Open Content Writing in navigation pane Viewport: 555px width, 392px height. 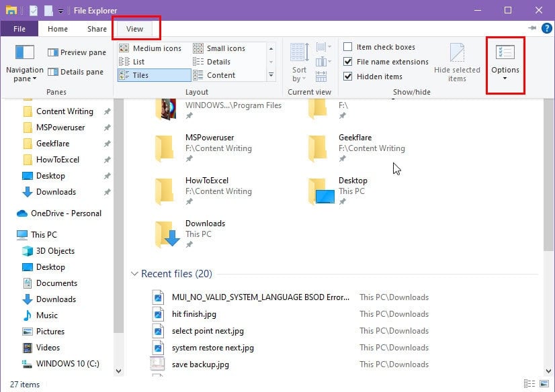tap(65, 111)
